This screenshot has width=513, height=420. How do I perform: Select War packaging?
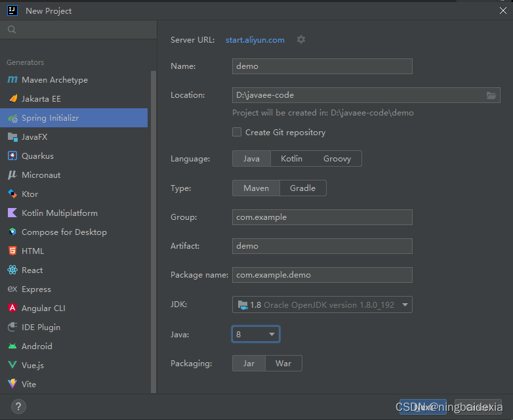tap(283, 364)
